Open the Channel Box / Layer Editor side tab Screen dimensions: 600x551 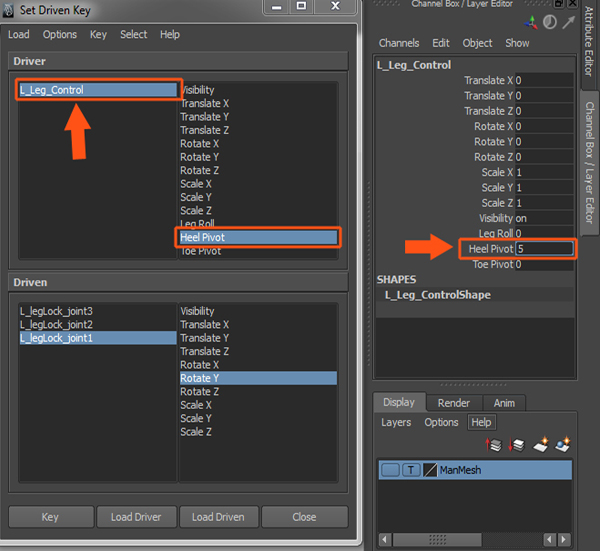(590, 163)
